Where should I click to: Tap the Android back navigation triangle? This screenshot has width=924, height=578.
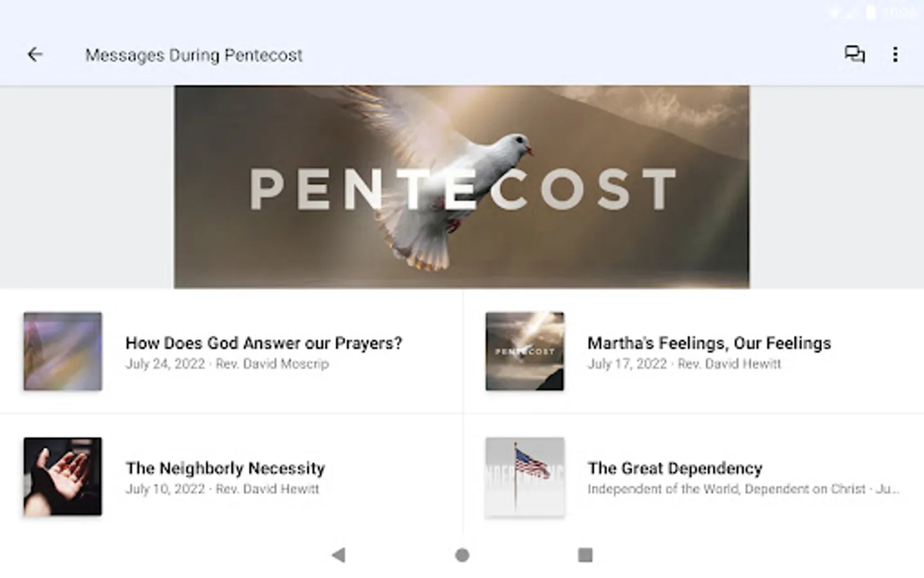[x=339, y=555]
